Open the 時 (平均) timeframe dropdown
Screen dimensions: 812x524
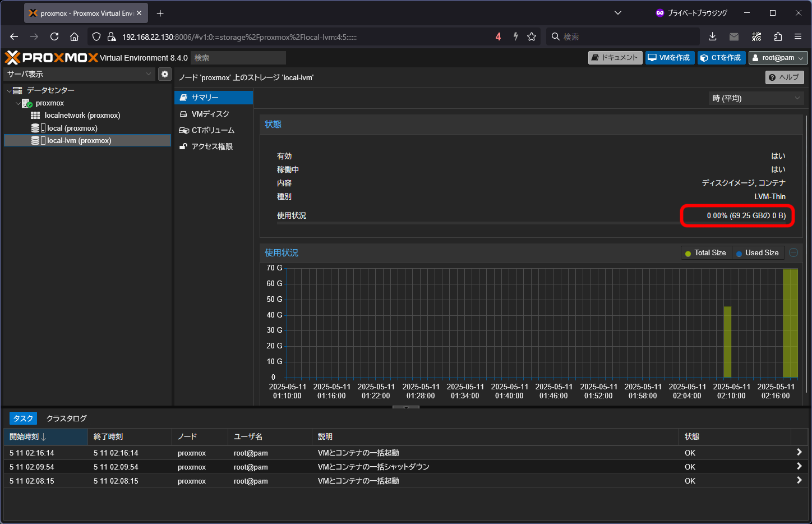click(x=756, y=98)
